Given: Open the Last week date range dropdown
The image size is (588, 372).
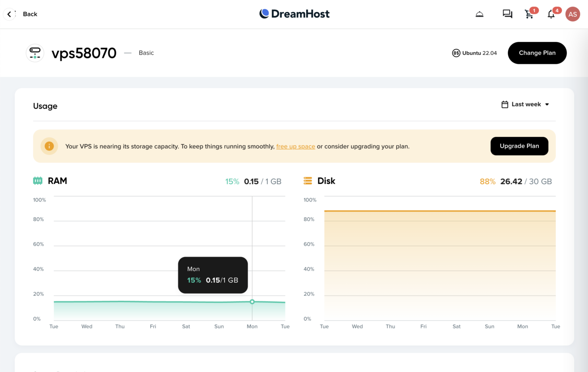Looking at the screenshot, I should 525,104.
